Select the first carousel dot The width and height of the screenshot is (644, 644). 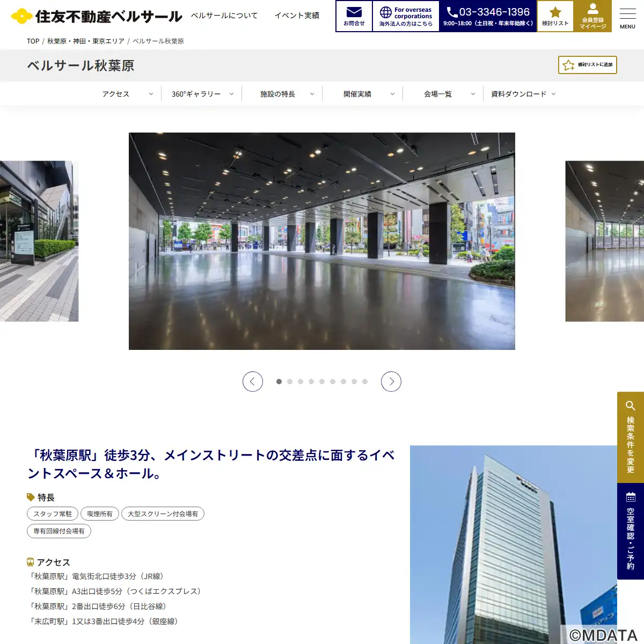279,382
